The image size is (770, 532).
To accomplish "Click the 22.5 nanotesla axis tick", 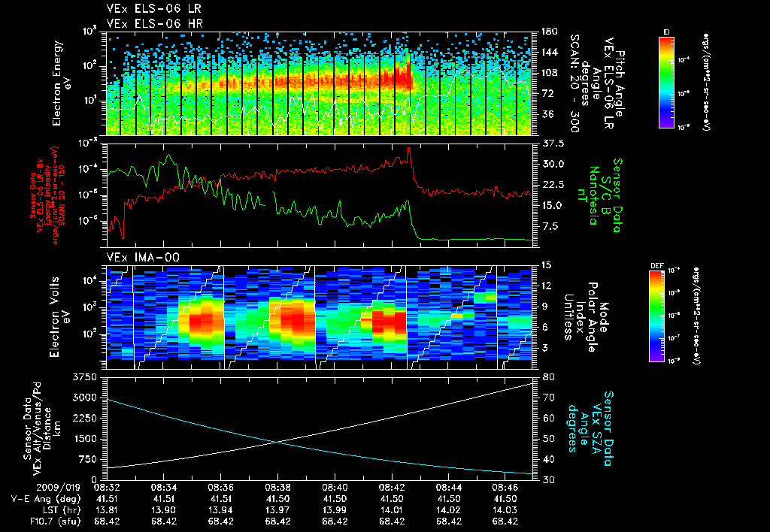I will pyautogui.click(x=553, y=185).
